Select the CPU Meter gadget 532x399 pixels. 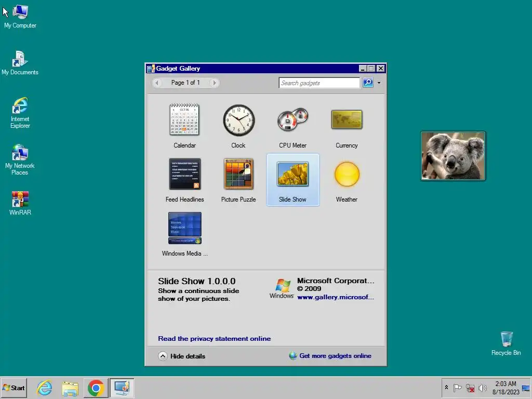pos(292,126)
